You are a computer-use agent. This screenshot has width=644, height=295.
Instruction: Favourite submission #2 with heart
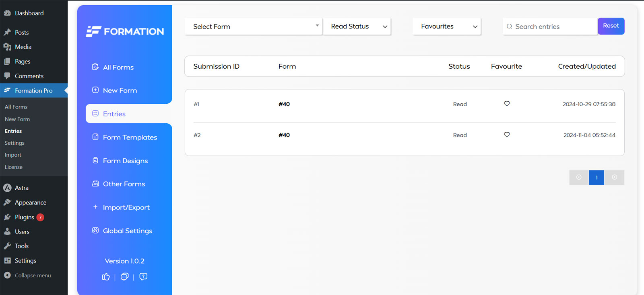pyautogui.click(x=507, y=135)
